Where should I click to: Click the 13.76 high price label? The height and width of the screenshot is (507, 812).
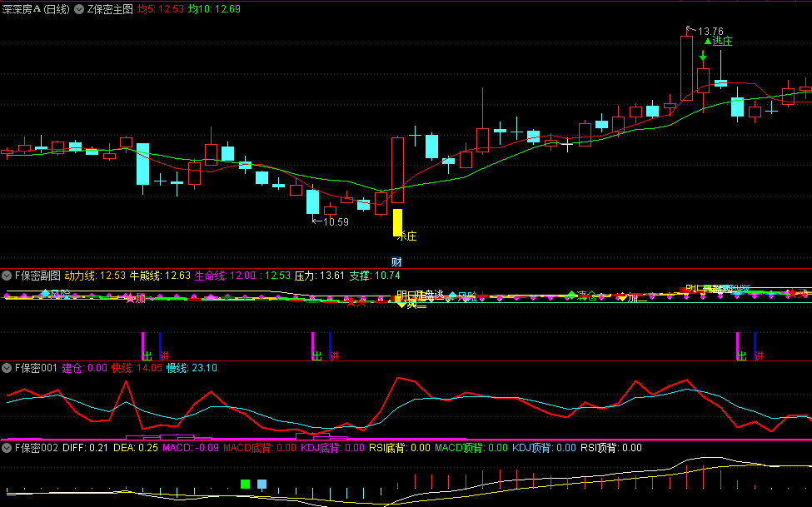pyautogui.click(x=710, y=32)
